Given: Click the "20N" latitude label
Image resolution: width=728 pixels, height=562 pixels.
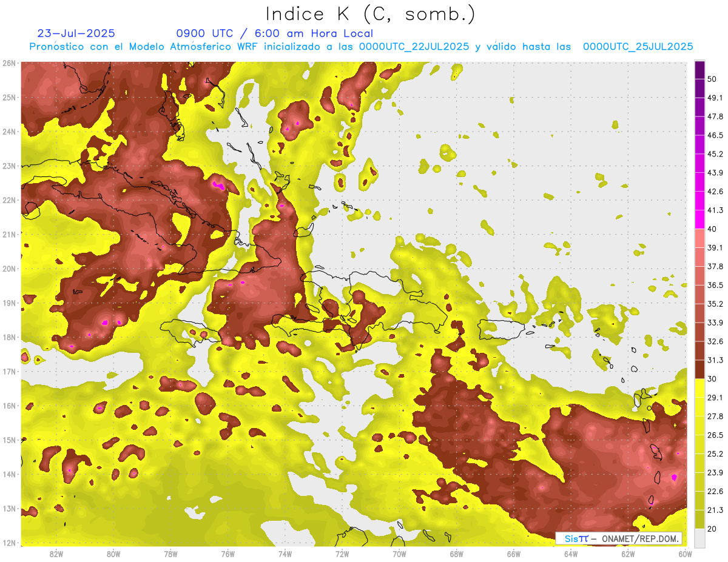Looking at the screenshot, I should [8, 269].
